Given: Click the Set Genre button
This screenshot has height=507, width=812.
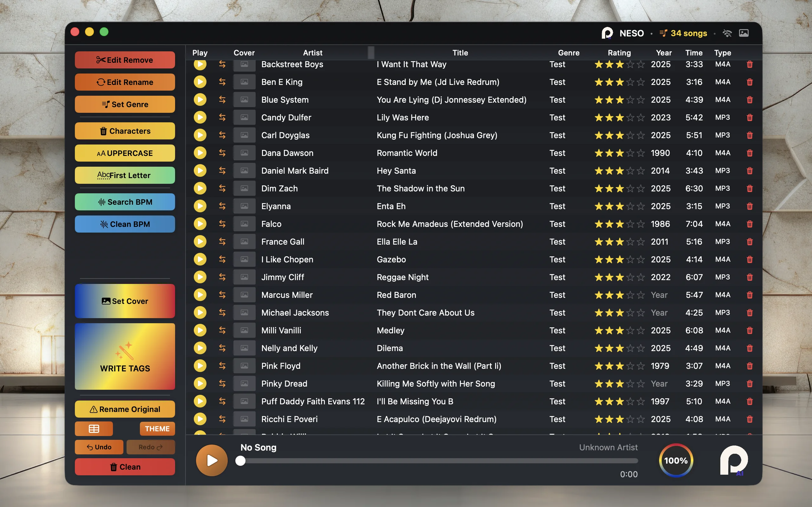Looking at the screenshot, I should click(125, 104).
